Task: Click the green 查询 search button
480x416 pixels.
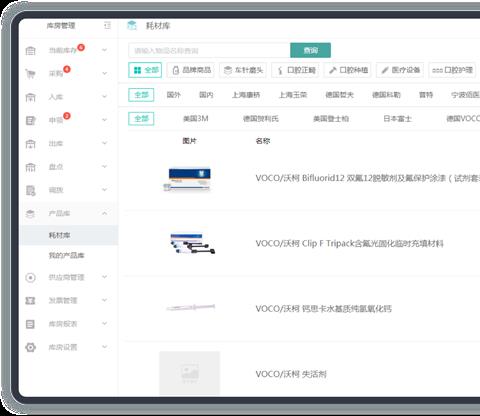Action: point(311,50)
